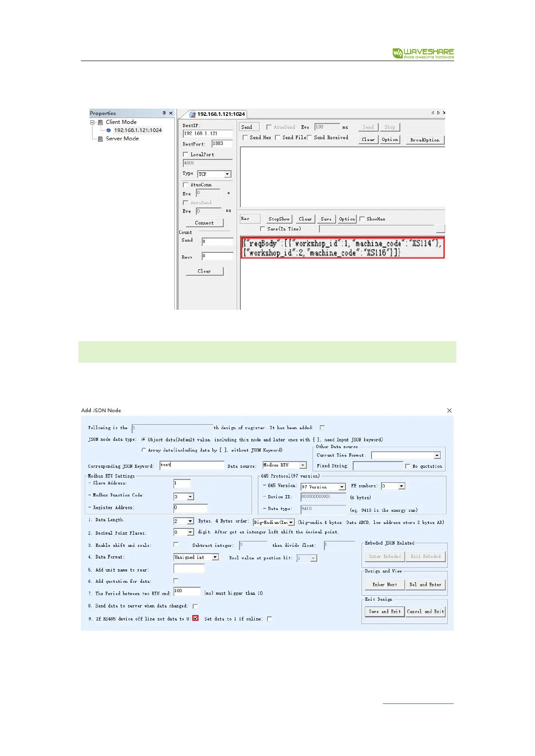The height and width of the screenshot is (756, 535).
Task: Click the Option button beside BroadOption
Action: point(390,140)
